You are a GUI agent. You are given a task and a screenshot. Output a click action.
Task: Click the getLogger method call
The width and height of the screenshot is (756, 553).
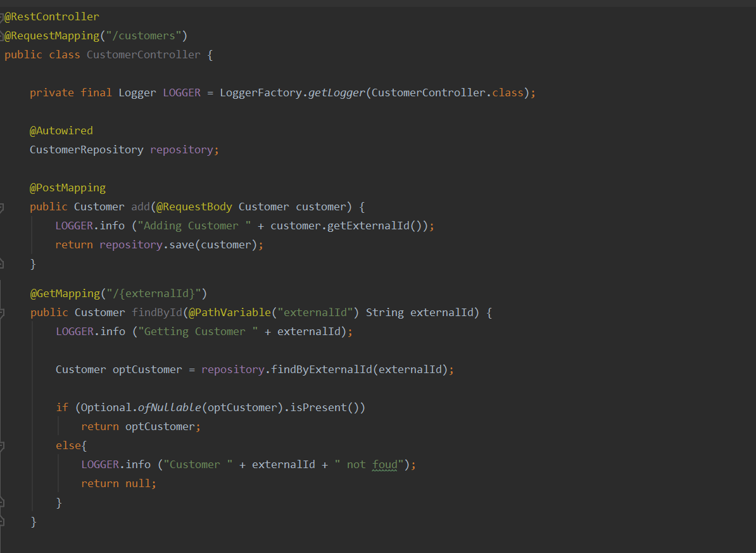pos(337,92)
